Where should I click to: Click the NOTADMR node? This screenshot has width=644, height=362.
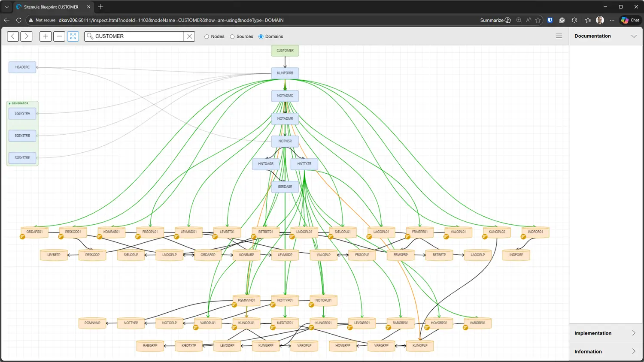[x=285, y=118]
